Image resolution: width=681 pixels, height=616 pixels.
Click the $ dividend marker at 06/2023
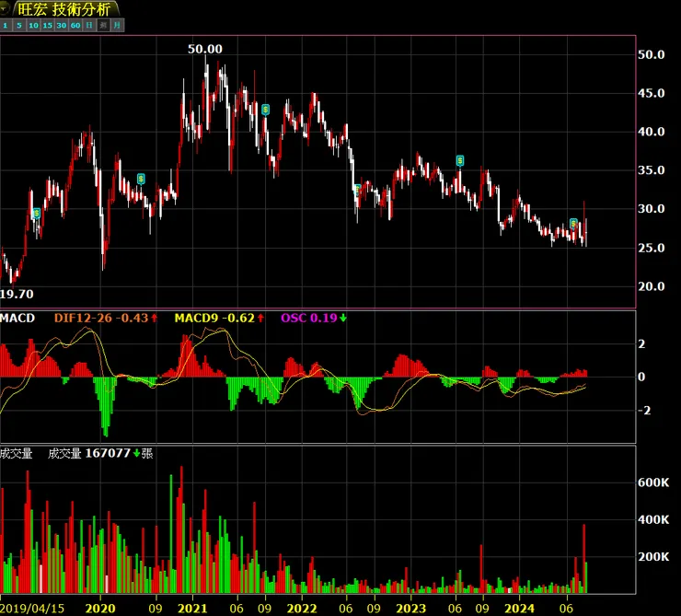tap(460, 161)
